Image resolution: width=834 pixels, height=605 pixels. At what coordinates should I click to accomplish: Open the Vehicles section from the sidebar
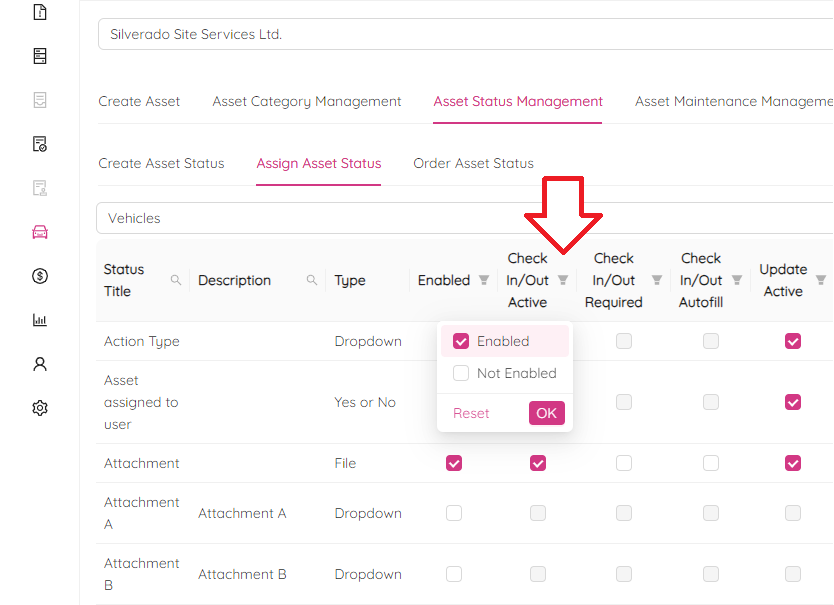[40, 232]
